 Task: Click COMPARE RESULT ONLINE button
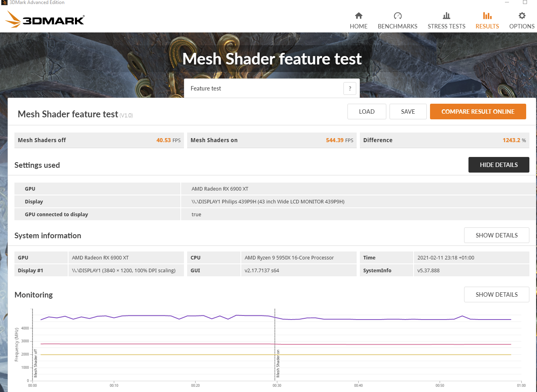[478, 112]
